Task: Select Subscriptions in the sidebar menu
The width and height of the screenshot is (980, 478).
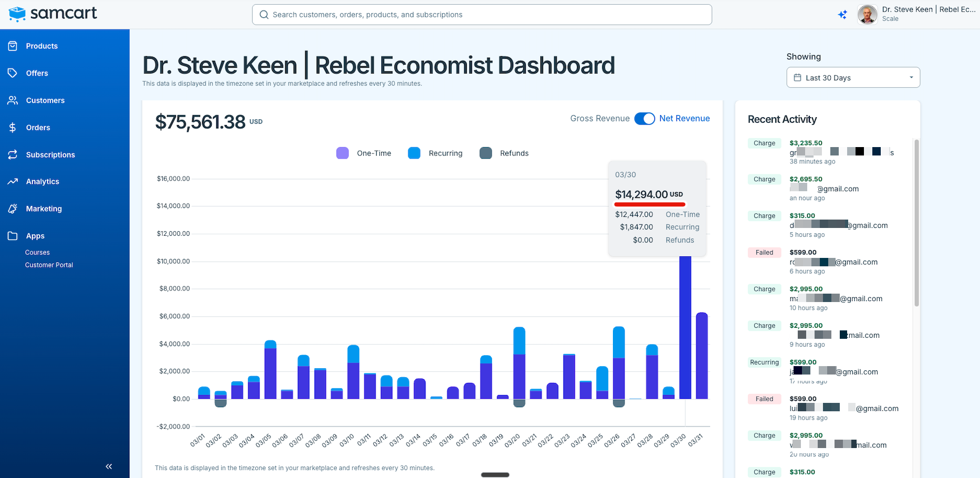Action: [x=50, y=155]
